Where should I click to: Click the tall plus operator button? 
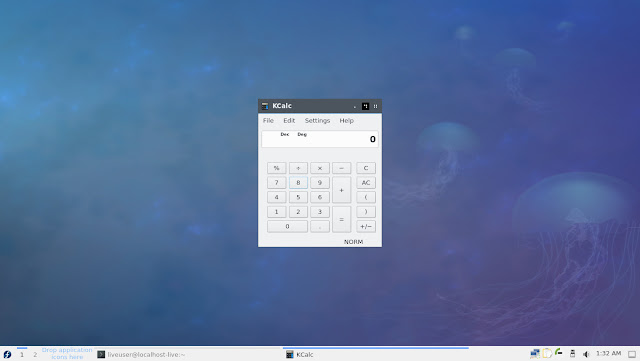coord(341,190)
